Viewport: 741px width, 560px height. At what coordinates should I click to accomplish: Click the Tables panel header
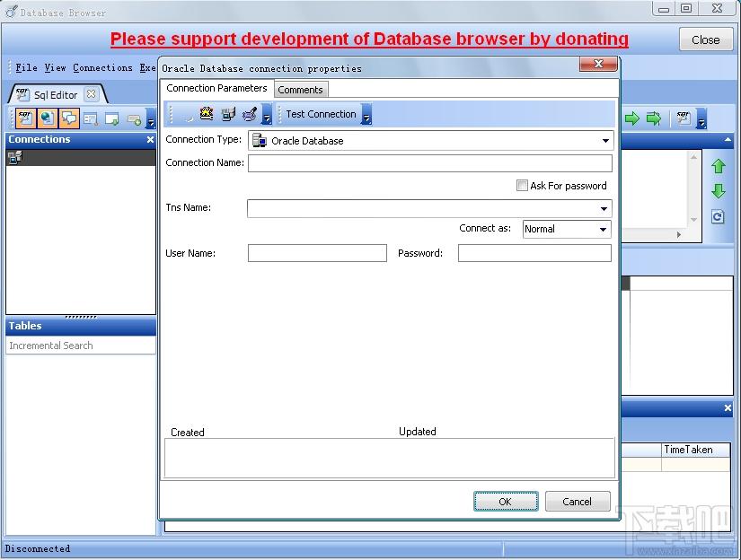[x=81, y=326]
